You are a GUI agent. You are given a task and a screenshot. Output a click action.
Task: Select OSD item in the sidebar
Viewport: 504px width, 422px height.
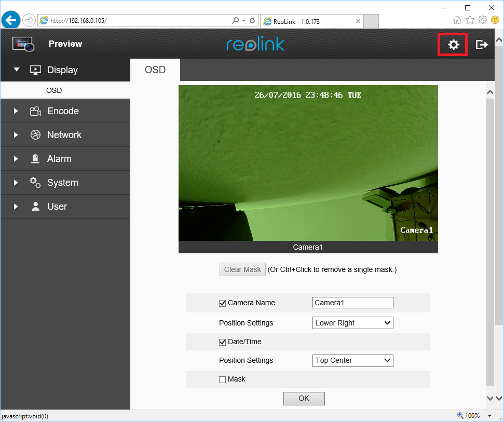(x=54, y=90)
